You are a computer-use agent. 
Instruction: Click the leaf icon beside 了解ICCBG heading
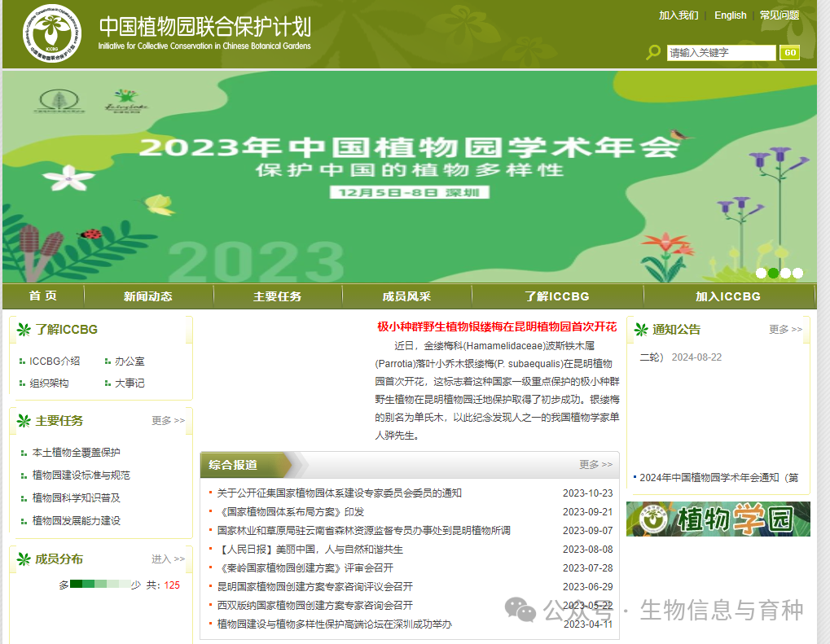pos(24,329)
